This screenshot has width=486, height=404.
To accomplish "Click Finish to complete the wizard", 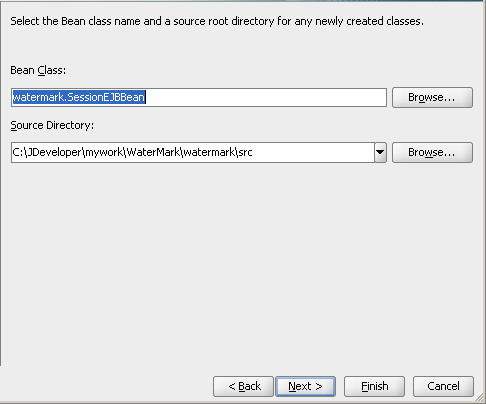I will coord(374,387).
